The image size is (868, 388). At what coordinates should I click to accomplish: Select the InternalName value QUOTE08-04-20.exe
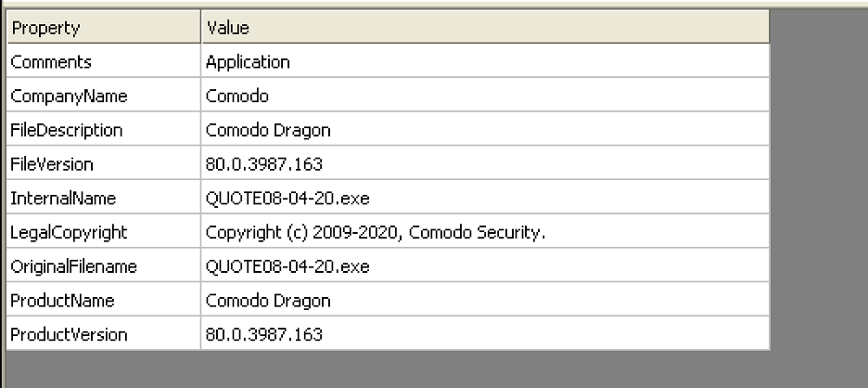click(x=287, y=199)
